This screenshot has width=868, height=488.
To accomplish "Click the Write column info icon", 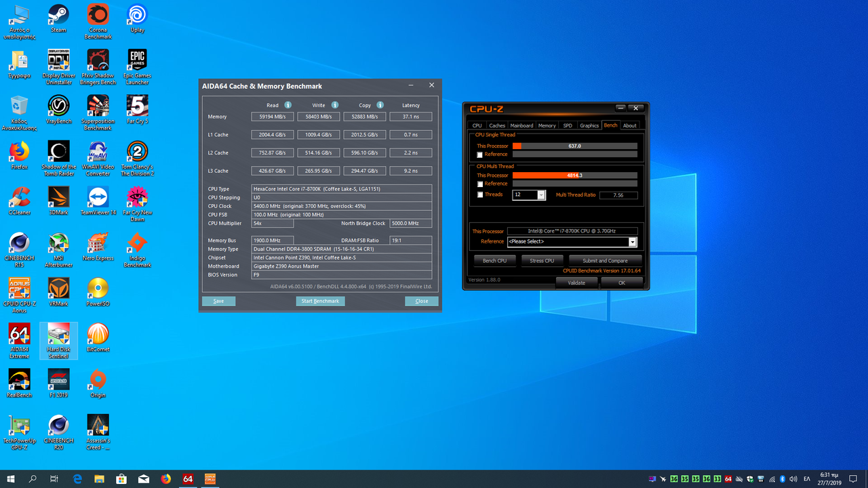I will coord(334,105).
